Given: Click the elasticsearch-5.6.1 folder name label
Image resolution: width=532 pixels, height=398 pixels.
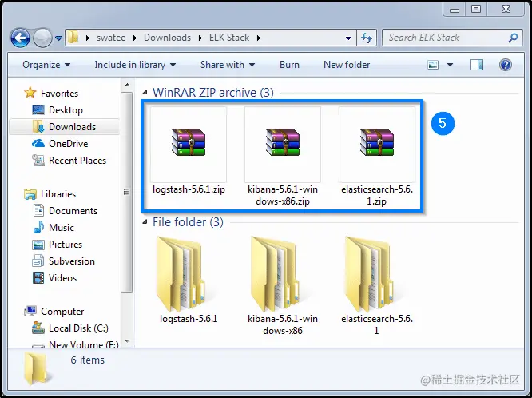Looking at the screenshot, I should (376, 324).
